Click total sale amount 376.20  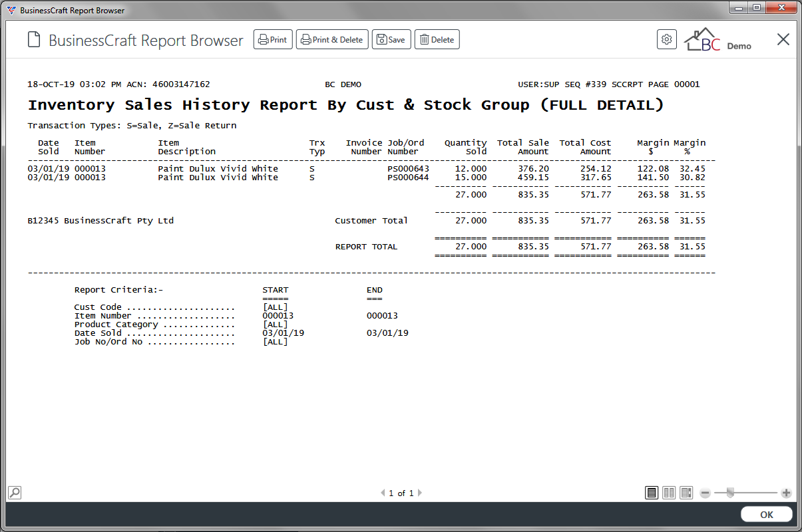pos(534,169)
